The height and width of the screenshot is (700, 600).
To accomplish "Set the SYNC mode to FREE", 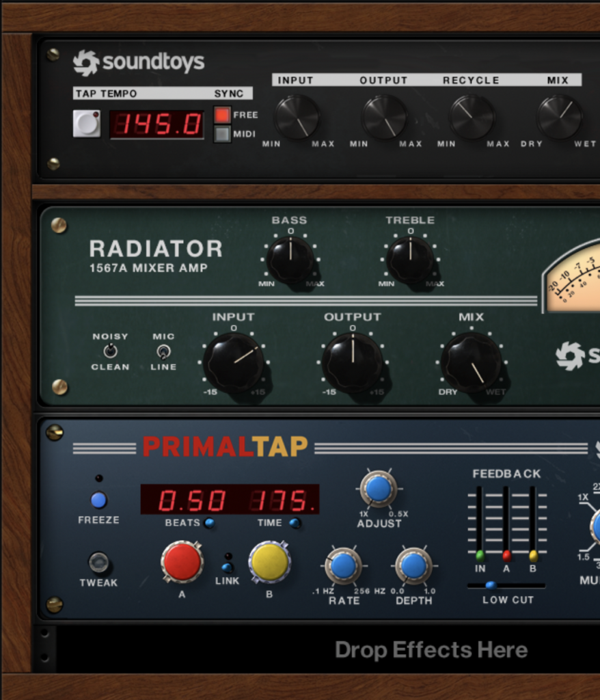I will tap(221, 116).
